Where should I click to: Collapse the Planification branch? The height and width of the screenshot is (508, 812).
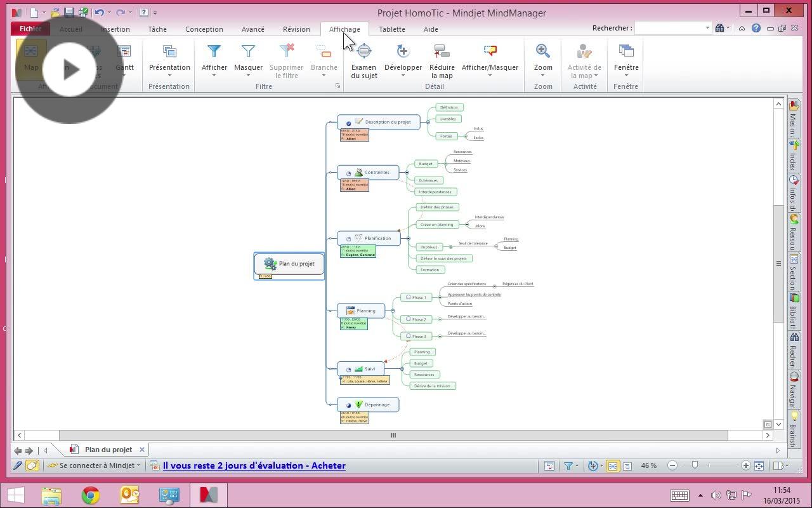[x=408, y=238]
